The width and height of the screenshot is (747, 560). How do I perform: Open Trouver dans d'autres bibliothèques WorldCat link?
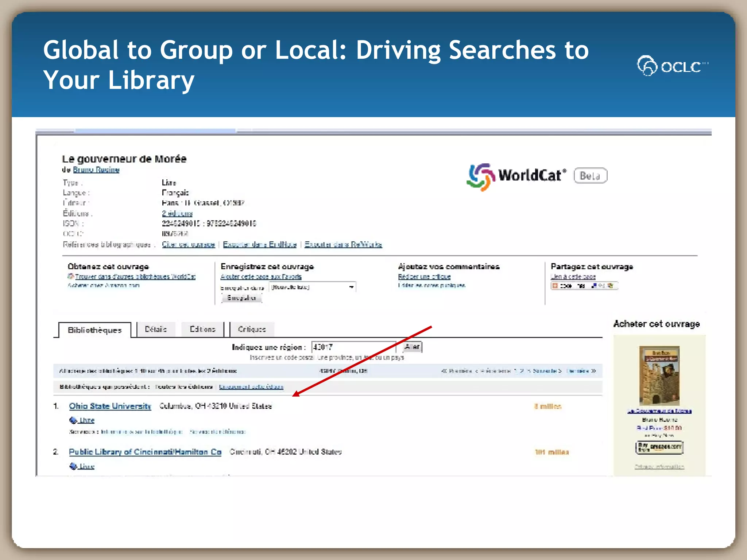click(135, 277)
